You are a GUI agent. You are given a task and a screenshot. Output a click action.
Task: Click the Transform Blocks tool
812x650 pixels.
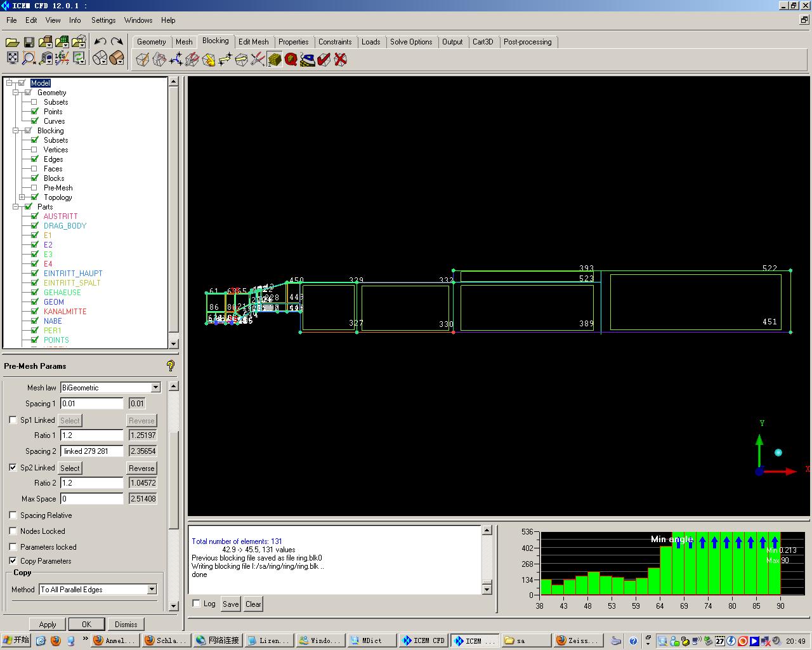pyautogui.click(x=242, y=60)
